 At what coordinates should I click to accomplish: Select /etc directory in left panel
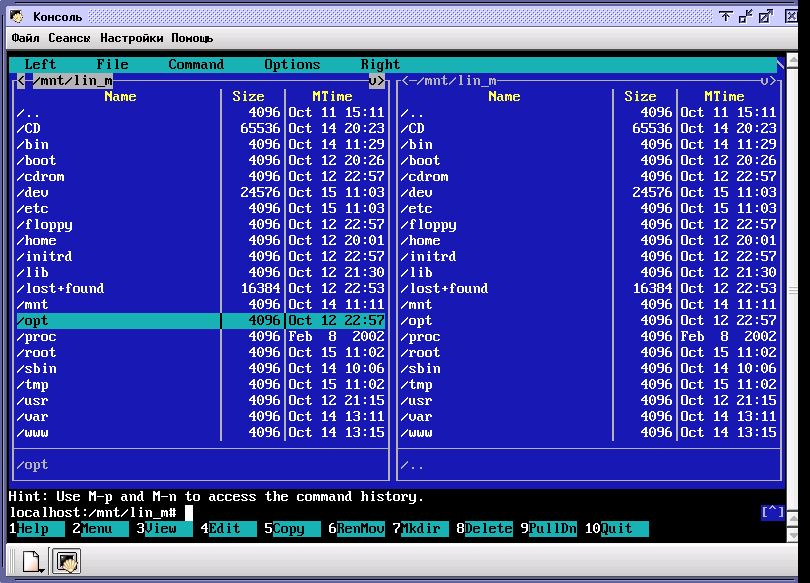[x=200, y=209]
